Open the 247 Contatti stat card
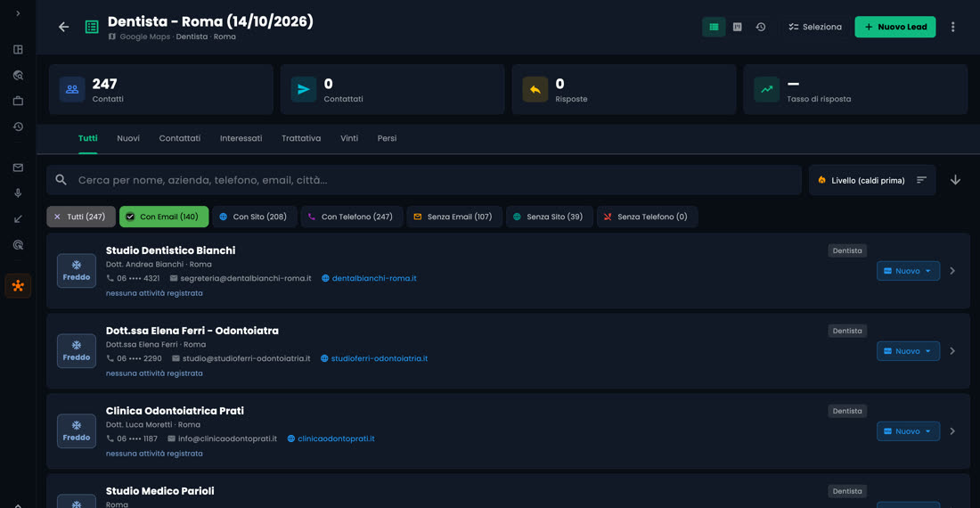 pos(160,89)
